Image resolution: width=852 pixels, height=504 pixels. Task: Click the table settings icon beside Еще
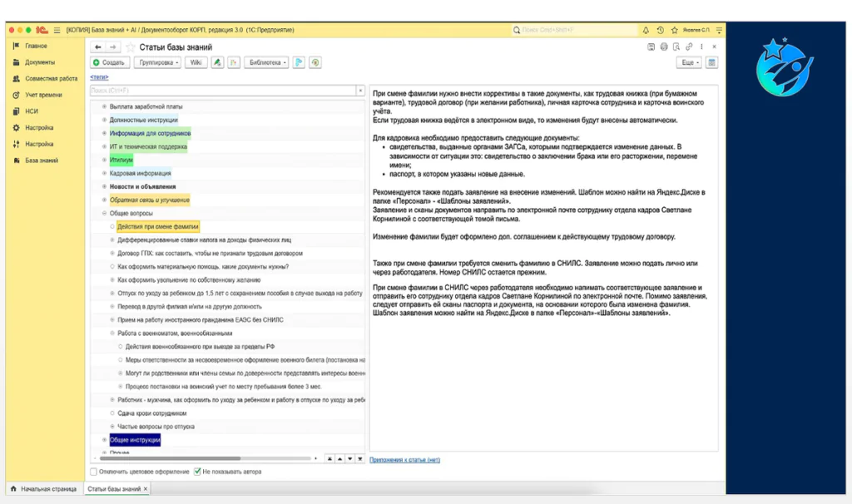[711, 62]
